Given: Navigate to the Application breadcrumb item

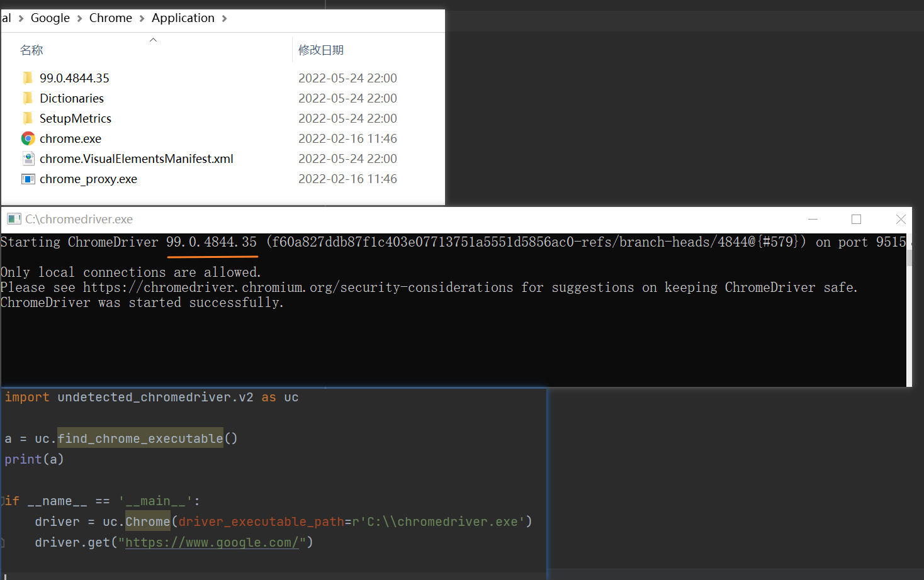Looking at the screenshot, I should pos(183,18).
